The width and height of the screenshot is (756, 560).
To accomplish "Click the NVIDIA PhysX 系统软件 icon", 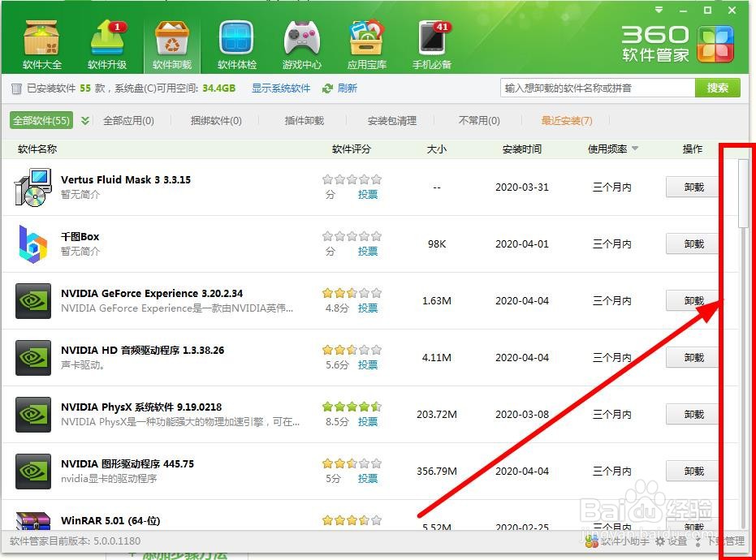I will click(x=32, y=415).
